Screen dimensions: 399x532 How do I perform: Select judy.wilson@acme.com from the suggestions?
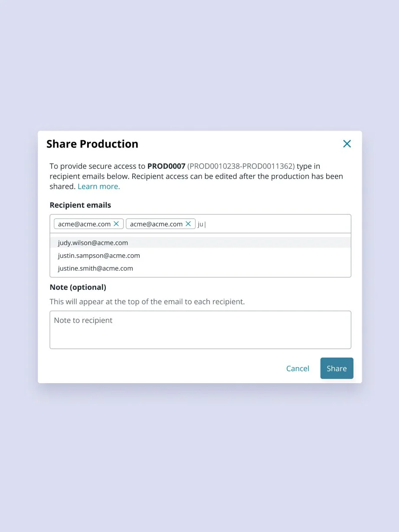[x=93, y=243]
